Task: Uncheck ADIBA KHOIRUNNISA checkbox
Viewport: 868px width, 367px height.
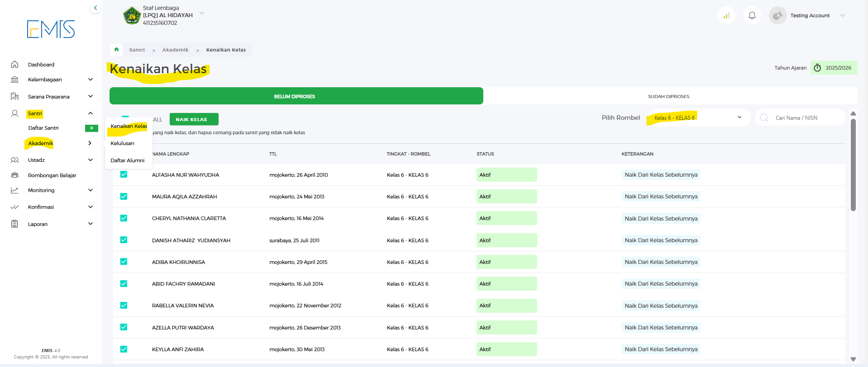Action: 124,261
